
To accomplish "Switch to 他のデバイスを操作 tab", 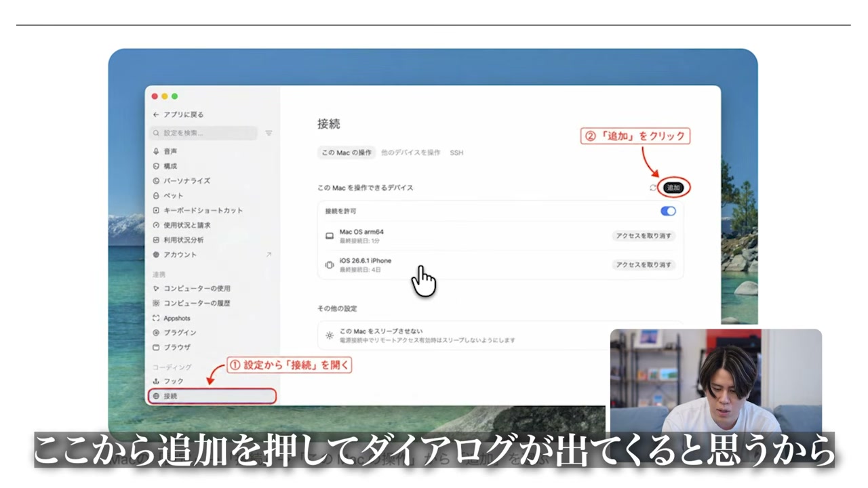I will coord(410,152).
